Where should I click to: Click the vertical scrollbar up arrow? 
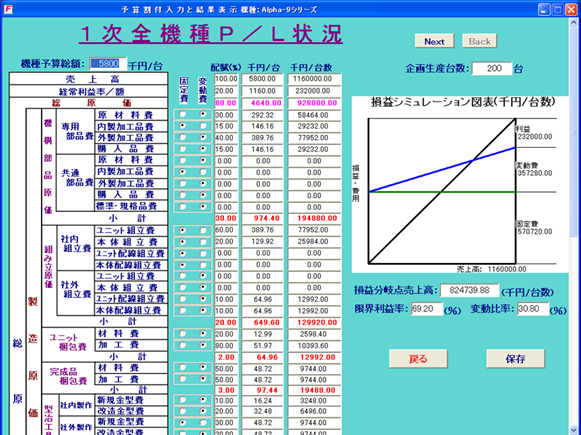pyautogui.click(x=573, y=23)
